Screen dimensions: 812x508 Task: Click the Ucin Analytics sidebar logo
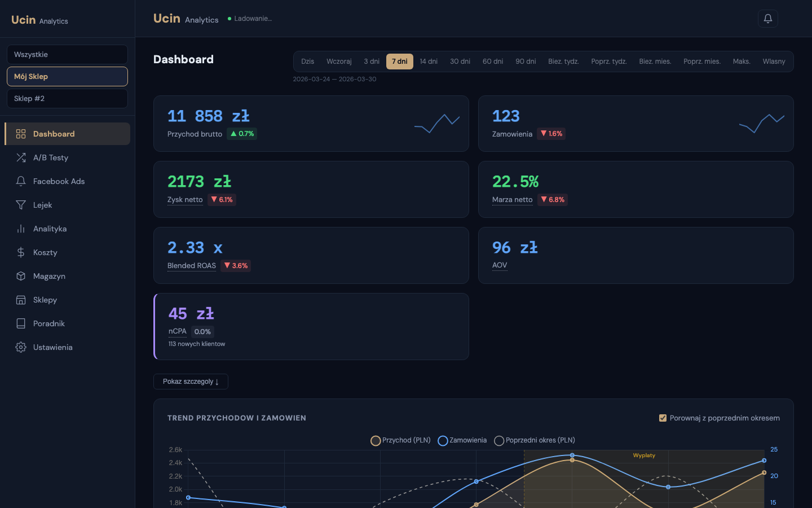(39, 20)
